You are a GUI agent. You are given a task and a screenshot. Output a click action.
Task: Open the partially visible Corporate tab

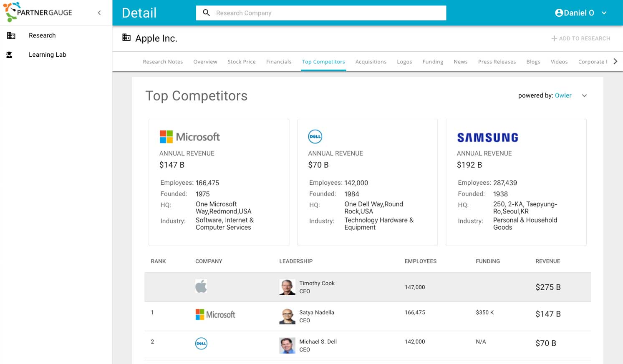(593, 62)
